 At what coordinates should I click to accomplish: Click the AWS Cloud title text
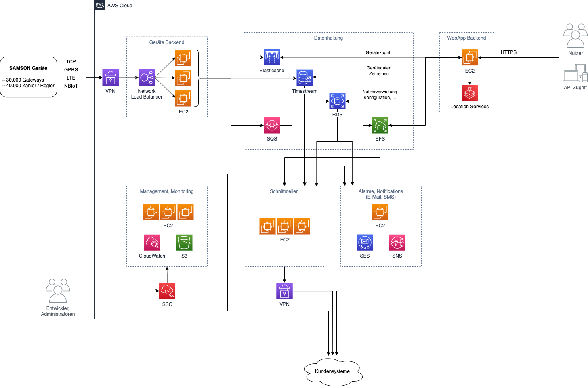[120, 6]
